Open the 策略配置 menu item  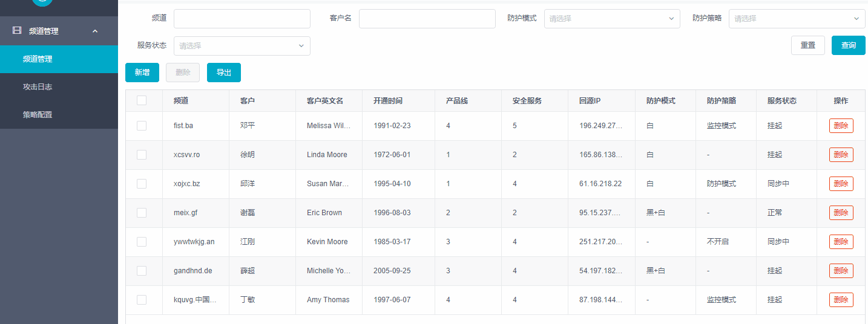(x=59, y=115)
